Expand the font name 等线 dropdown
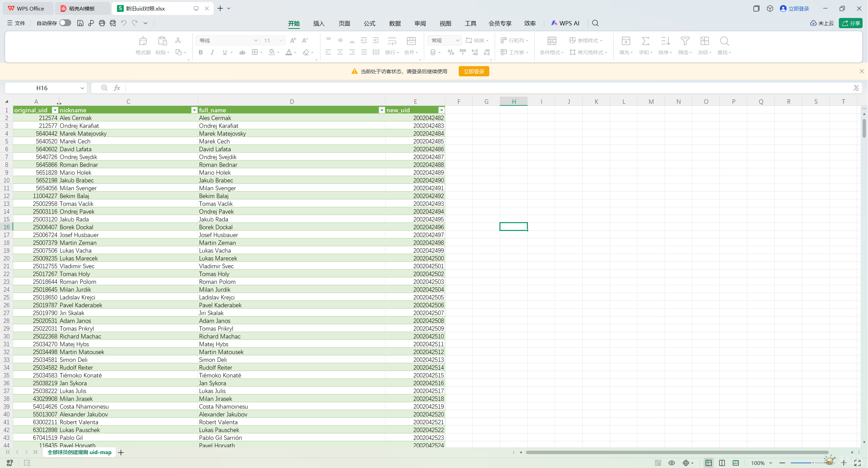868x468 pixels. (256, 40)
